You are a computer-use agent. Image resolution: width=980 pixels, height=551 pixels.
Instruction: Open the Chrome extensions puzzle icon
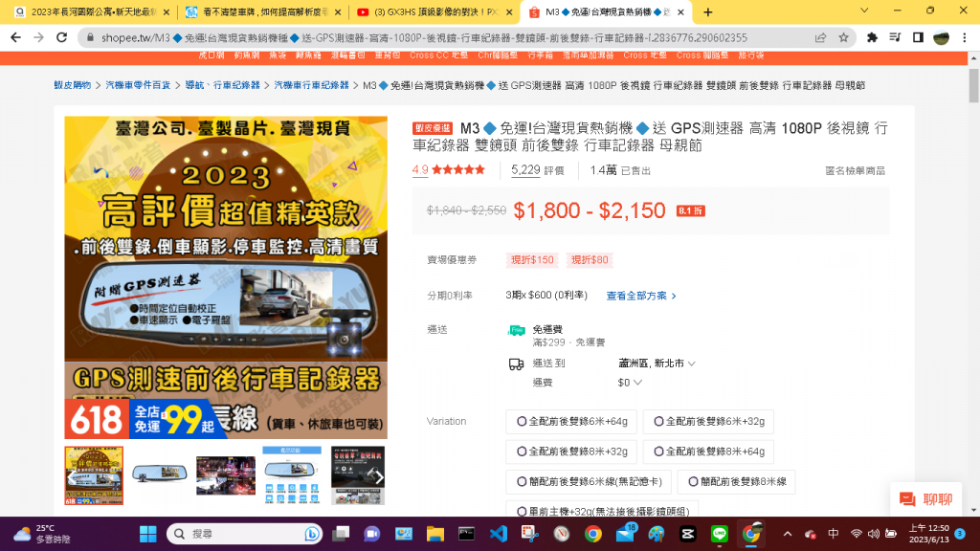pos(872,37)
